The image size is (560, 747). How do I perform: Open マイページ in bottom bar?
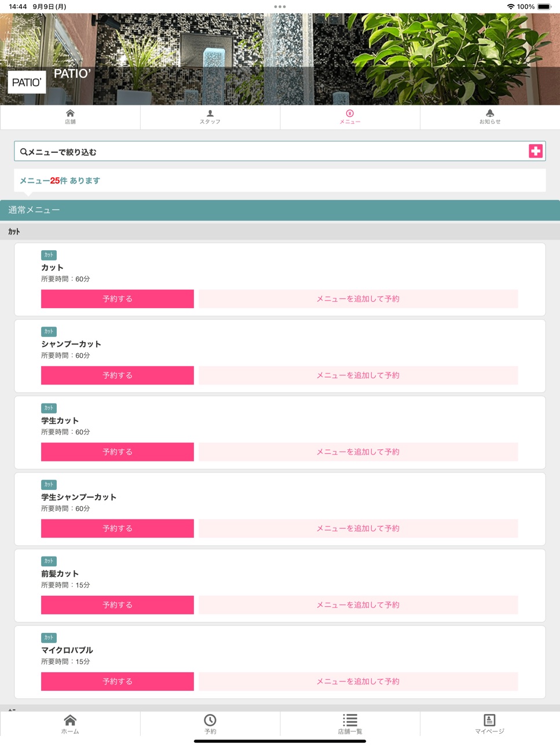490,724
